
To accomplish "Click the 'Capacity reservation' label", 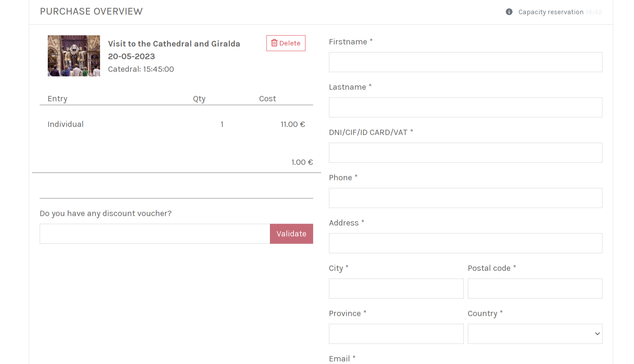I will pos(551,12).
